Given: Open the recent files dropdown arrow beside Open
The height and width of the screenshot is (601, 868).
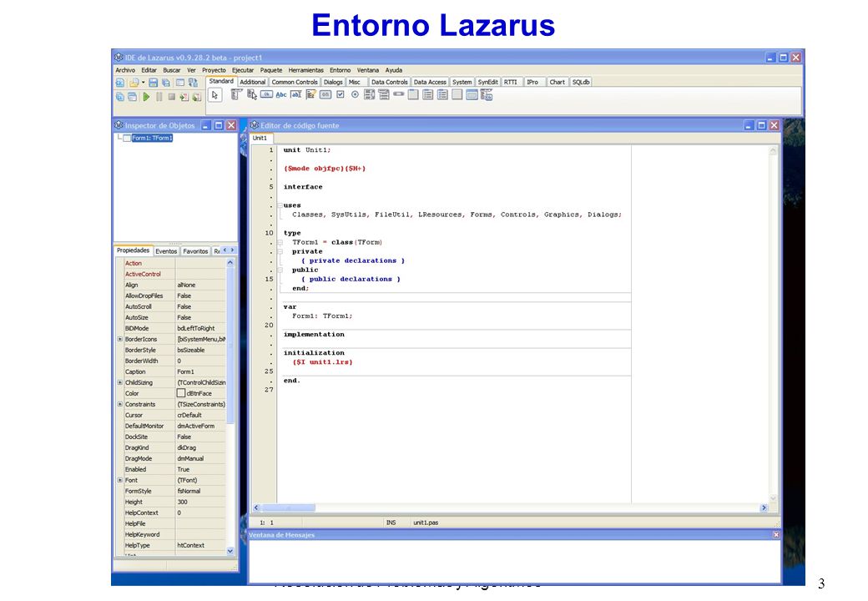Looking at the screenshot, I should click(x=143, y=83).
